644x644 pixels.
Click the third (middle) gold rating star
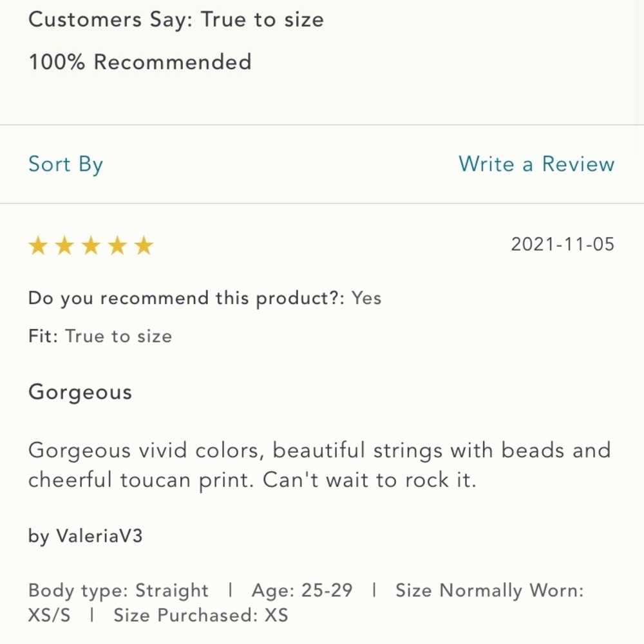tap(91, 245)
